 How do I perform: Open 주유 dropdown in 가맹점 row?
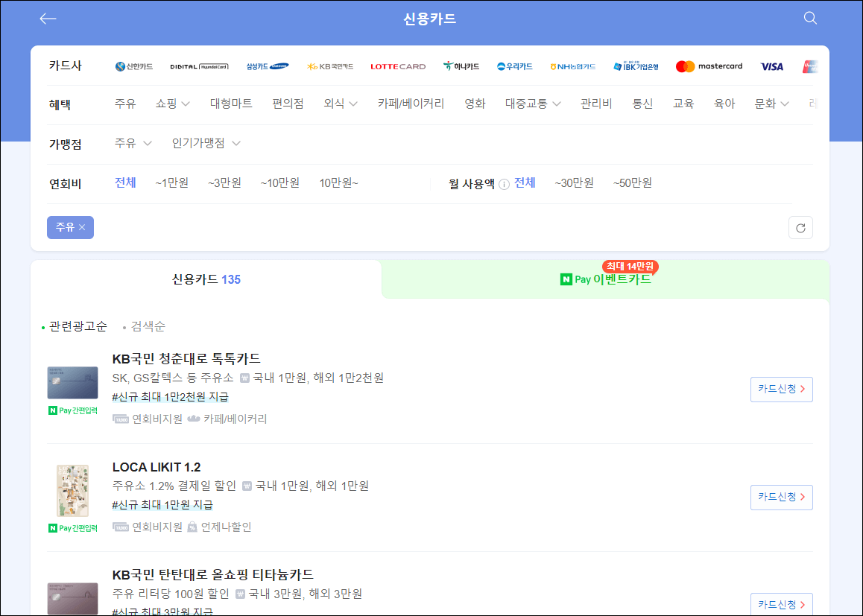pyautogui.click(x=133, y=143)
